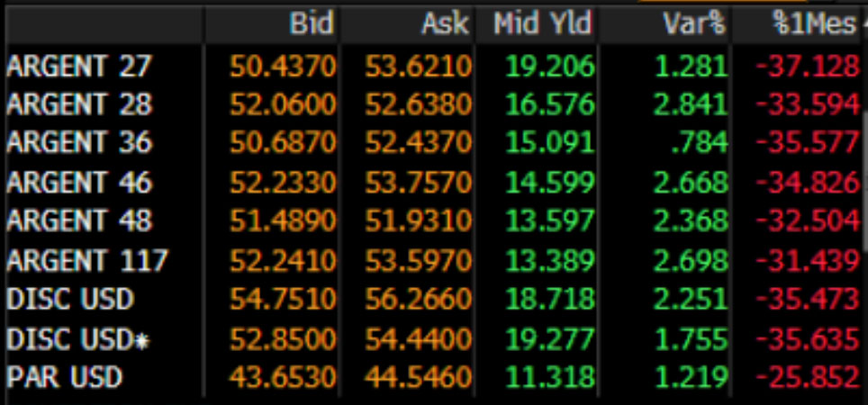
Task: Open the ARGENT 48 security
Action: 79,221
